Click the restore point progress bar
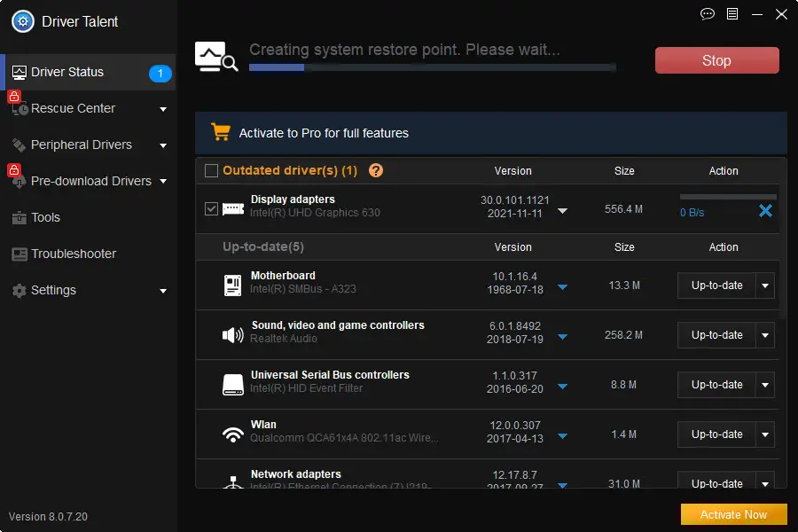 click(433, 67)
